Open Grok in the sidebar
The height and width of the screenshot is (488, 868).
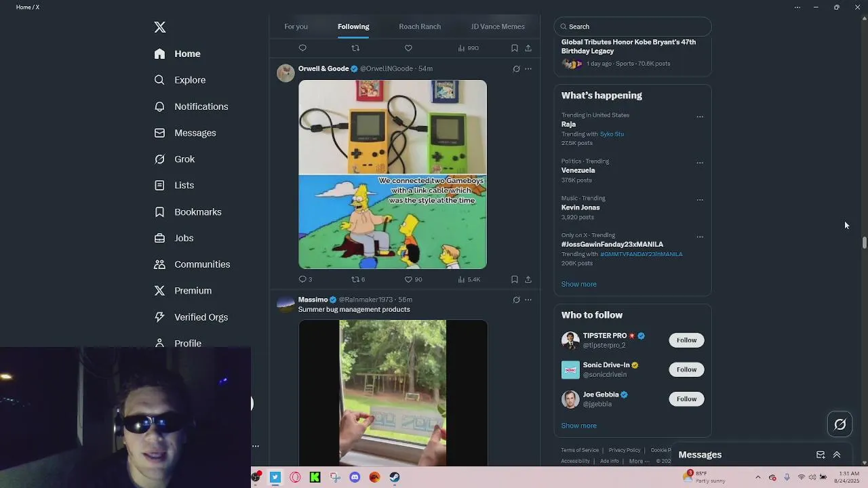click(174, 159)
